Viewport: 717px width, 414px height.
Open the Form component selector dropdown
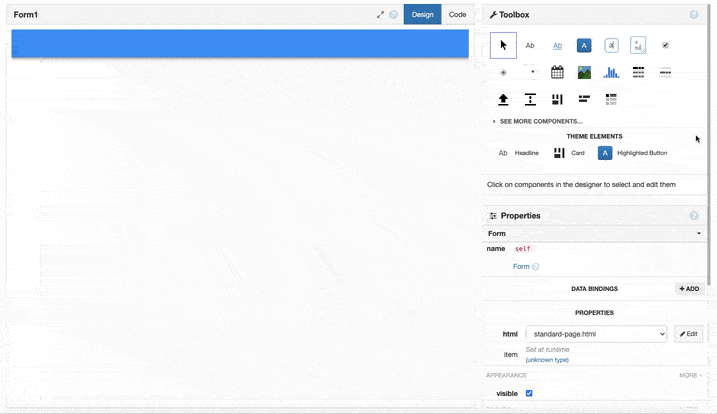tap(594, 233)
